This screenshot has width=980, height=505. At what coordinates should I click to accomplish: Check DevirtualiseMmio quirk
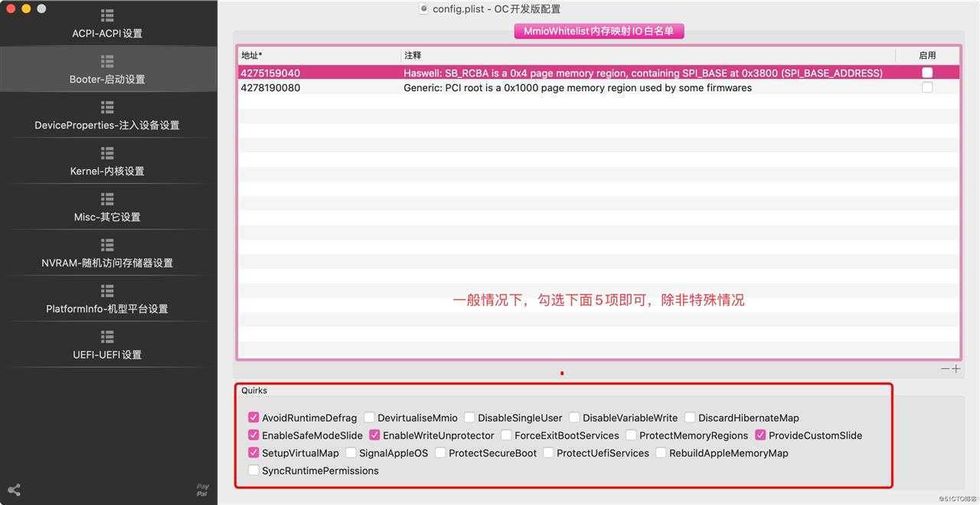(x=369, y=418)
